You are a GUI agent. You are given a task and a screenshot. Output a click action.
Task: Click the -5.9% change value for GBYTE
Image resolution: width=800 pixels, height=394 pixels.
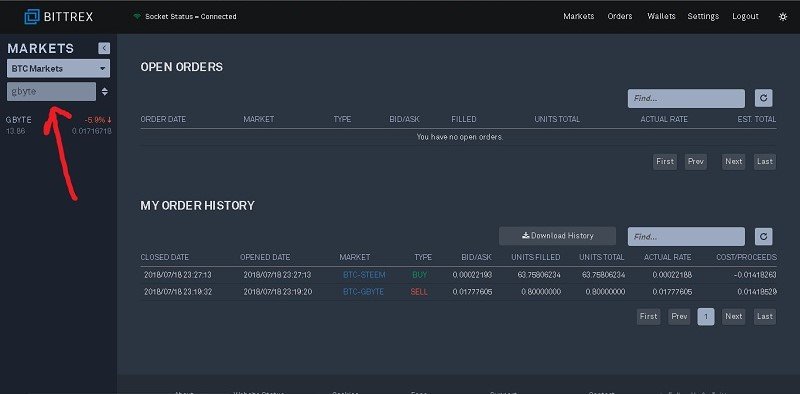[98, 120]
